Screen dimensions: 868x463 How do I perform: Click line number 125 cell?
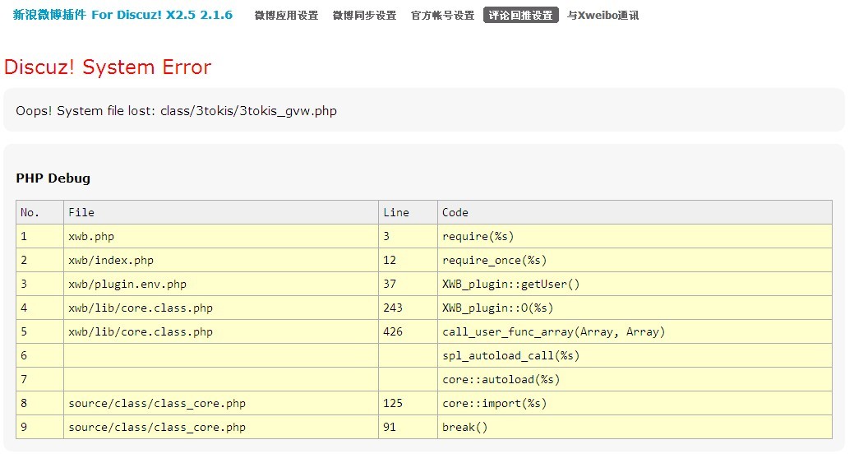pos(408,403)
